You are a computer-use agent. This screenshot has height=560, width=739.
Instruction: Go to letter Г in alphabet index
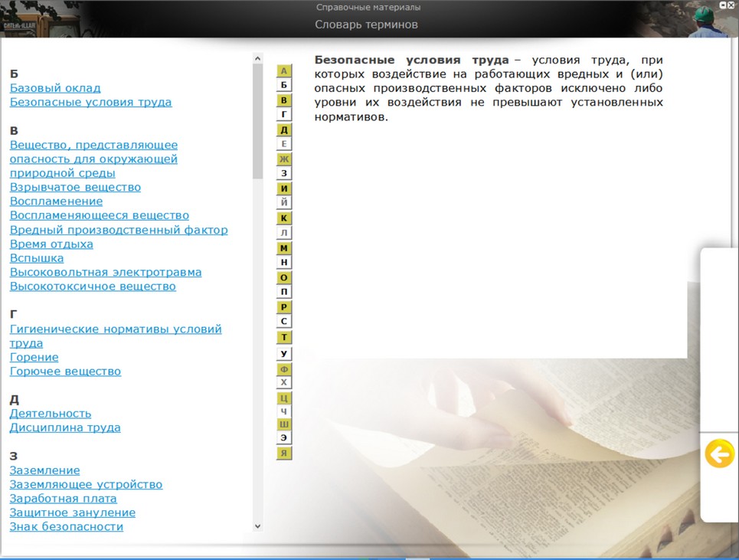[284, 115]
